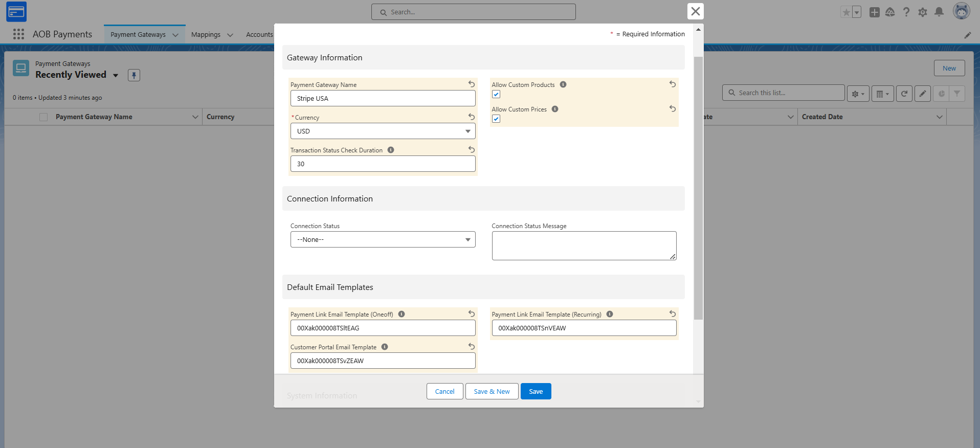The height and width of the screenshot is (448, 980).
Task: Click the Payment Gateway Name input field
Action: click(383, 98)
